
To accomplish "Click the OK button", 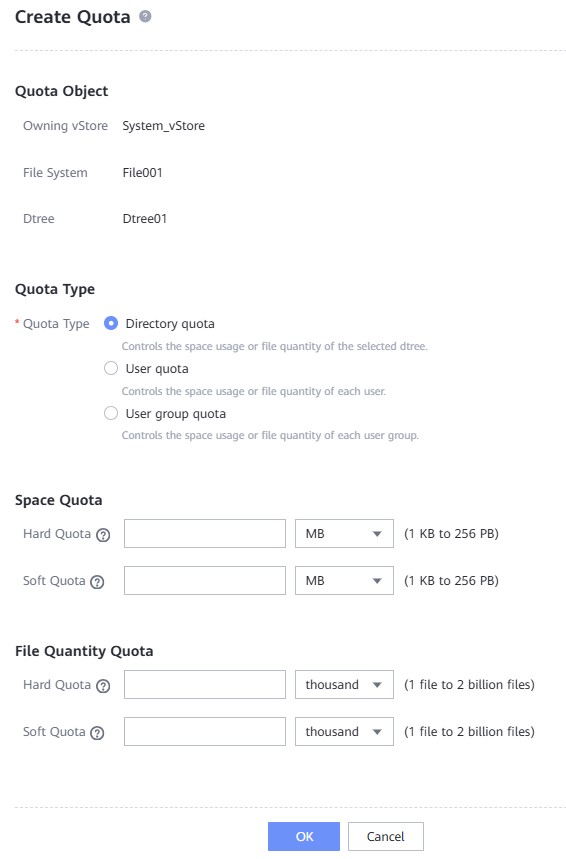I will (x=304, y=837).
